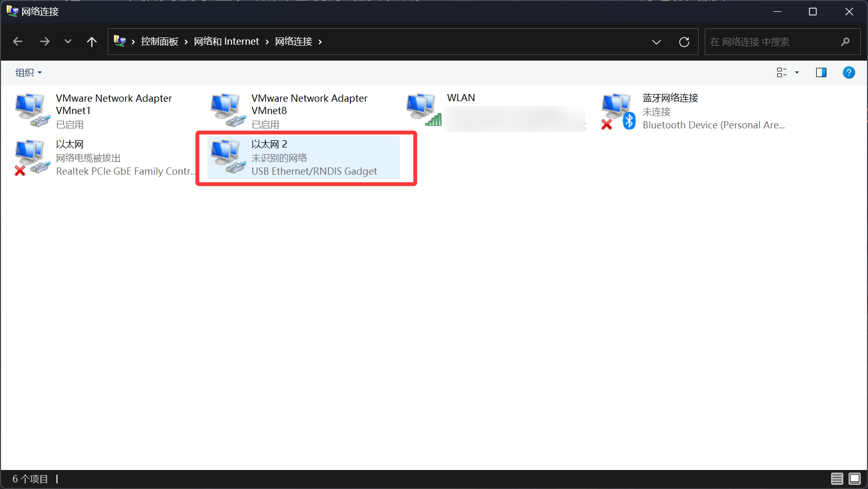Navigate to 网络和 Internet in breadcrumb
The image size is (868, 489).
[226, 42]
